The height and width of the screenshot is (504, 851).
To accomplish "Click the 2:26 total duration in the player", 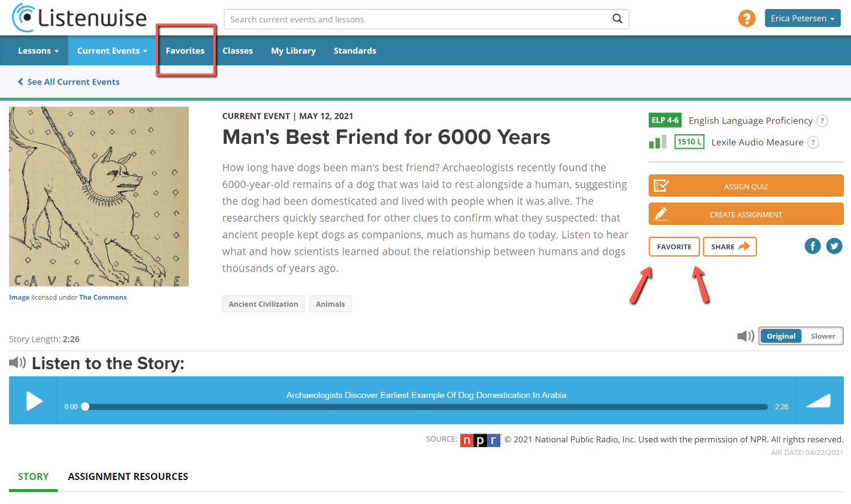I will point(781,407).
